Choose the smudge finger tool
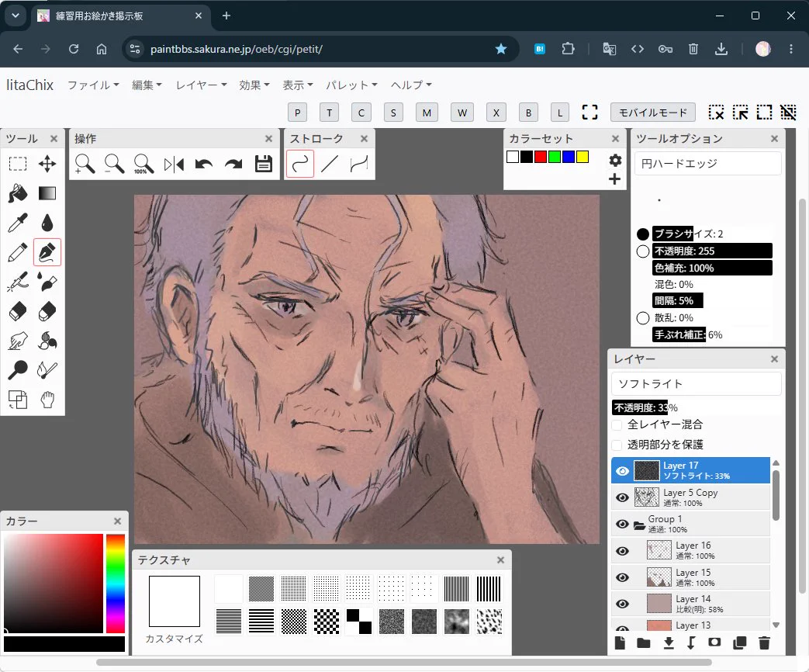The height and width of the screenshot is (672, 809). point(18,341)
